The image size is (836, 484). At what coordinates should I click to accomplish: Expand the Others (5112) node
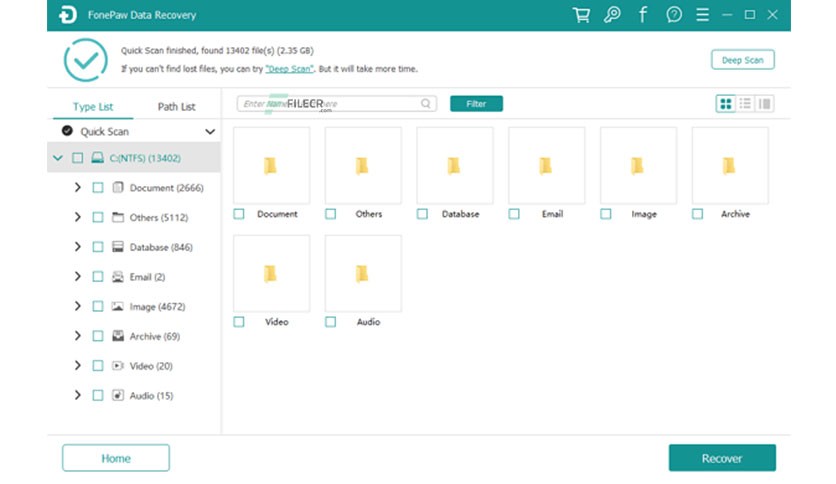(x=78, y=217)
